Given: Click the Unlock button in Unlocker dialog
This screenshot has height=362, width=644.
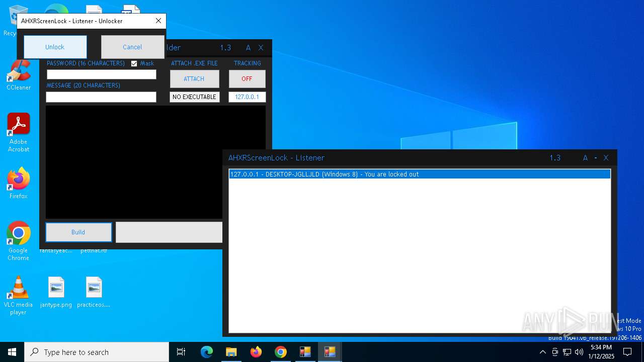Looking at the screenshot, I should coord(55,47).
